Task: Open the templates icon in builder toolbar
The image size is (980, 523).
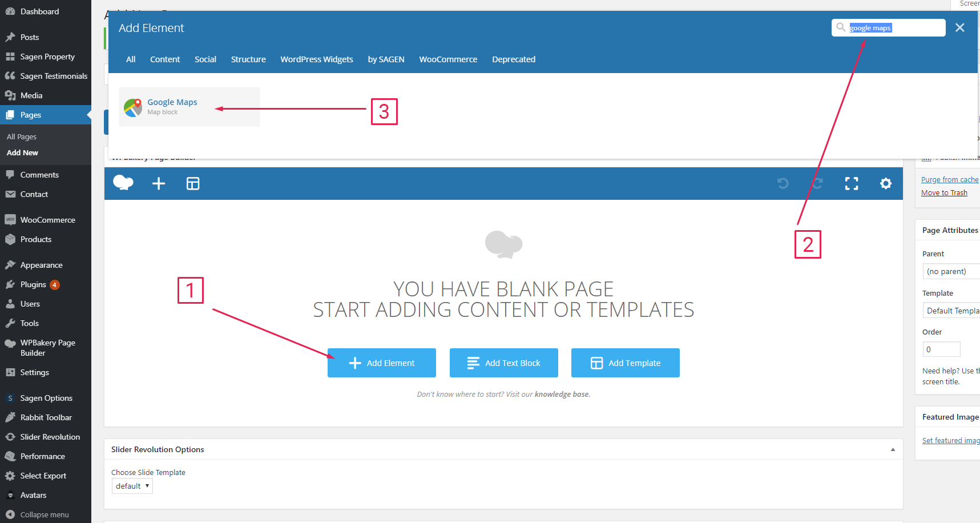Action: click(193, 183)
